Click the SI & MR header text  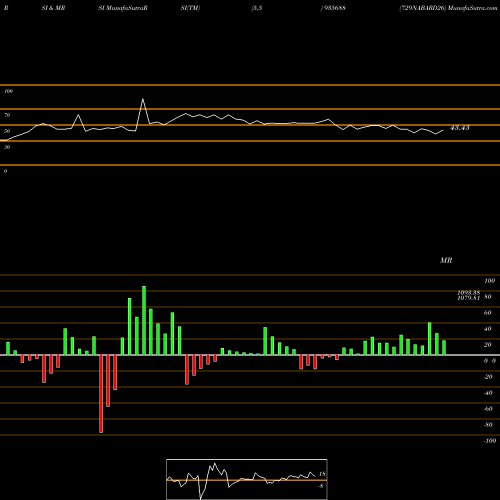pyautogui.click(x=53, y=8)
